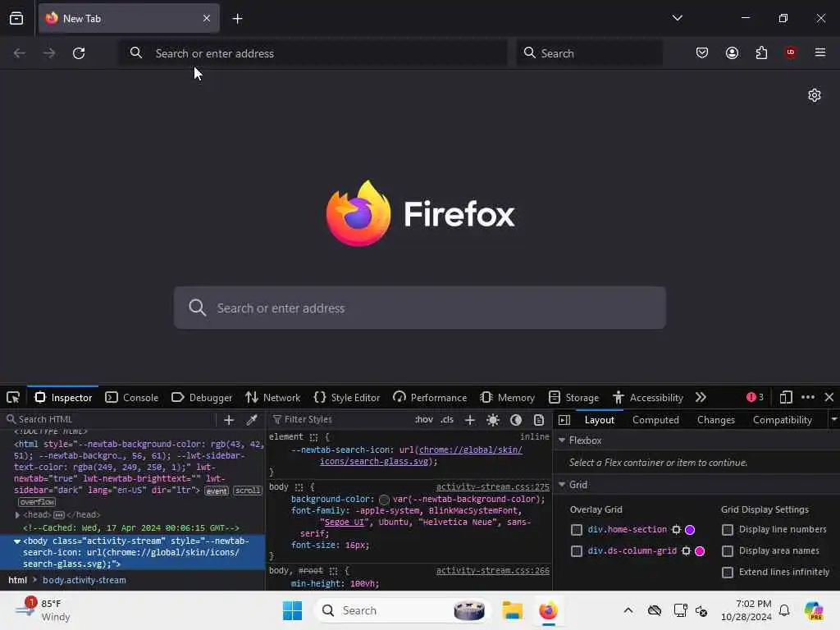Personalize new tab with gear icon

point(815,95)
